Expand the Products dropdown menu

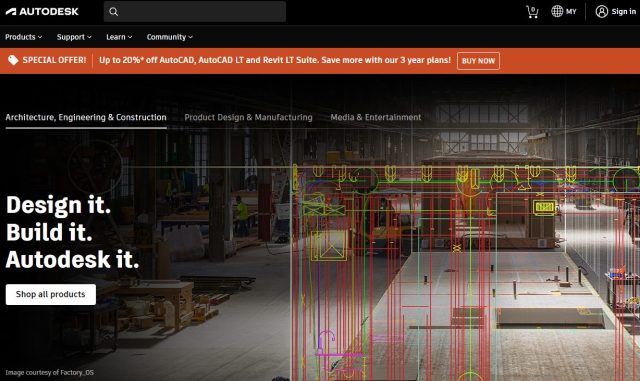pos(24,37)
